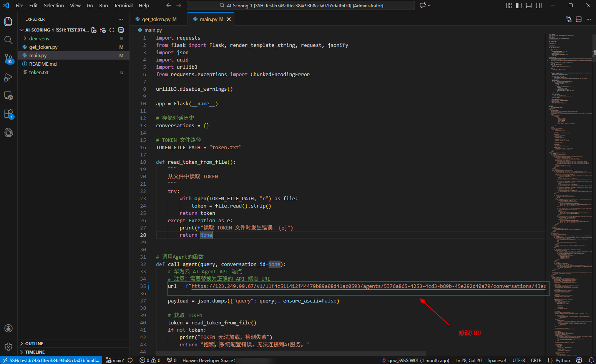Click the main* git branch in status bar
Viewport: 596px width, 364px height.
[x=115, y=360]
